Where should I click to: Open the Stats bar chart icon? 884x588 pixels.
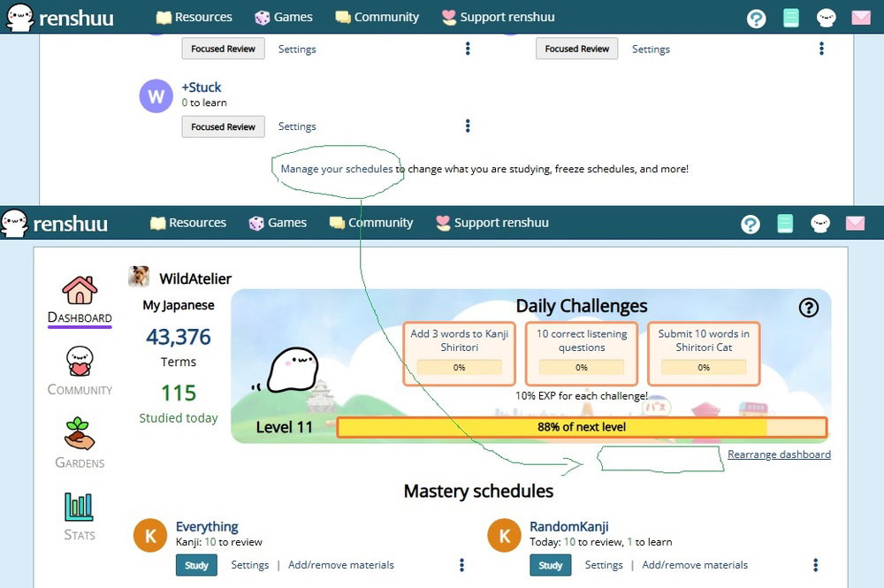[79, 507]
